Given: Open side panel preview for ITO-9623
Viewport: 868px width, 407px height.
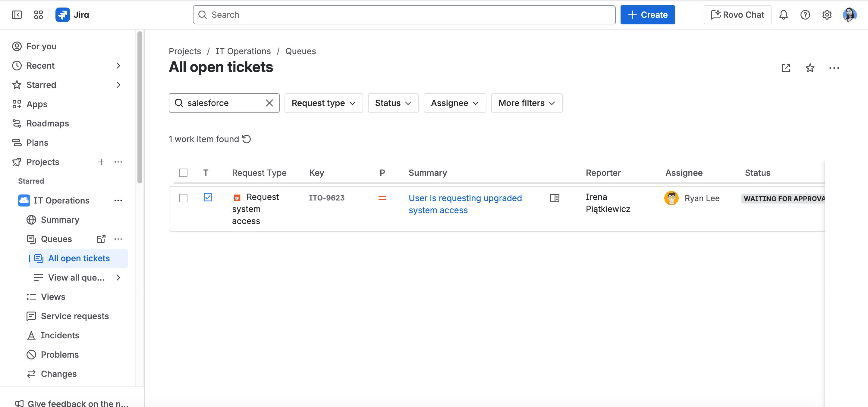Looking at the screenshot, I should [x=554, y=198].
